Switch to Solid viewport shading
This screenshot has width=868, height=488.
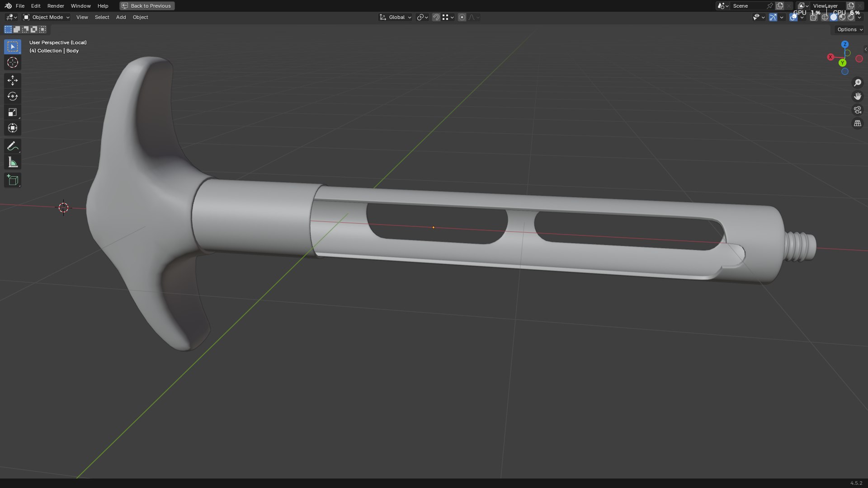point(834,17)
